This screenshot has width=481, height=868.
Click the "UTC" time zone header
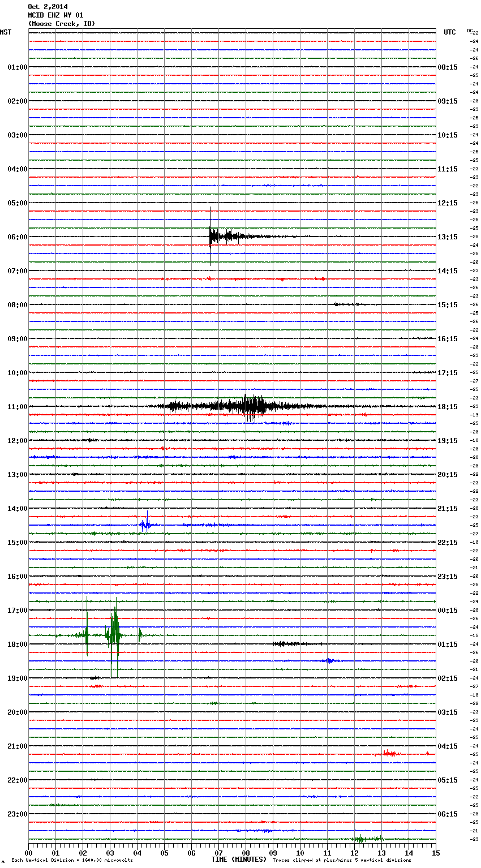(x=450, y=32)
